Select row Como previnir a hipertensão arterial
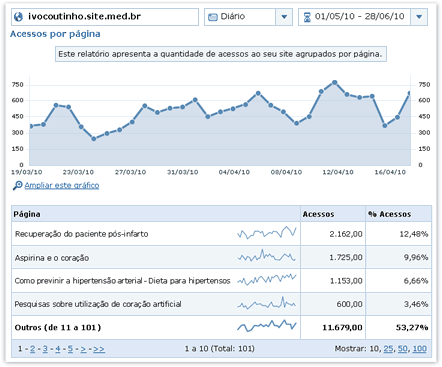The height and width of the screenshot is (367, 442). pyautogui.click(x=221, y=281)
